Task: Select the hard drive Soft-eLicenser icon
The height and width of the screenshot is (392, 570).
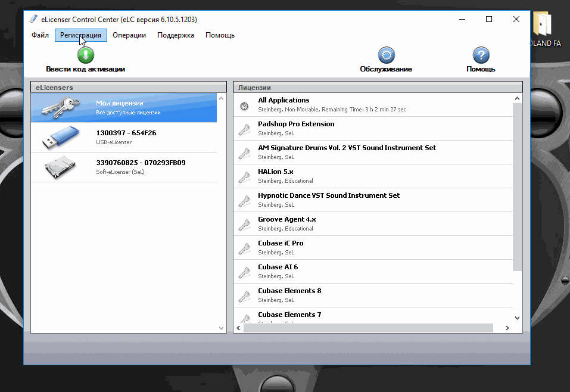Action: [x=60, y=167]
